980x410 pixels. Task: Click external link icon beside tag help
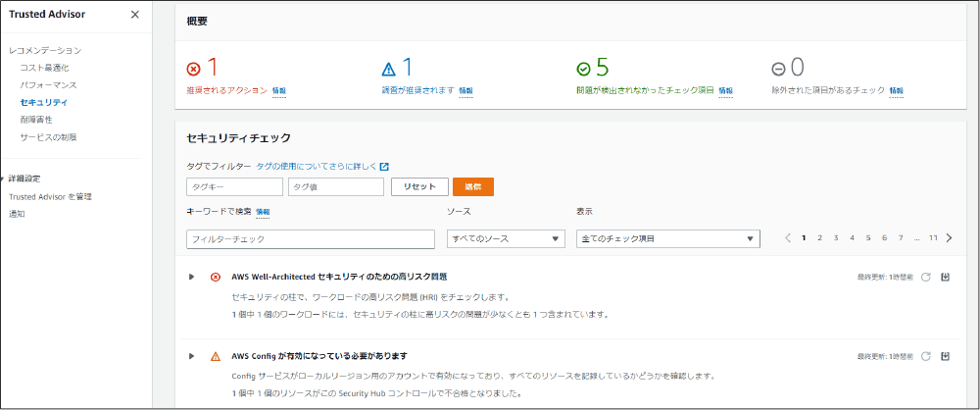[x=385, y=167]
